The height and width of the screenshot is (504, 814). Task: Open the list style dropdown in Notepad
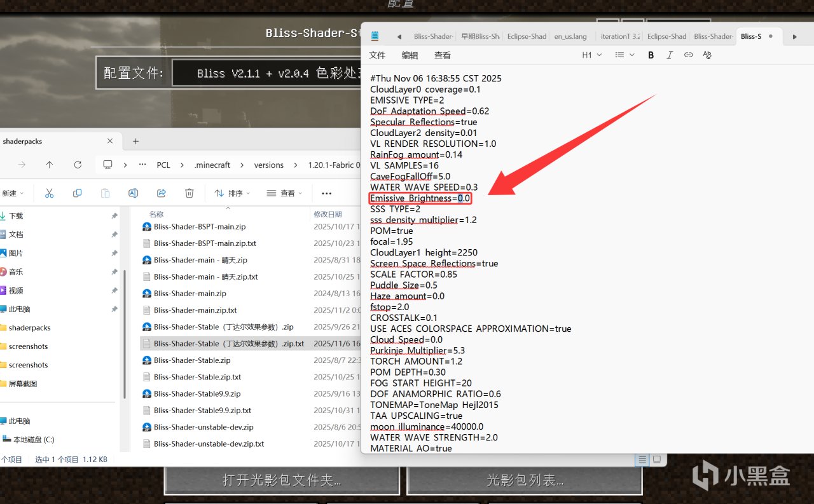pyautogui.click(x=624, y=55)
